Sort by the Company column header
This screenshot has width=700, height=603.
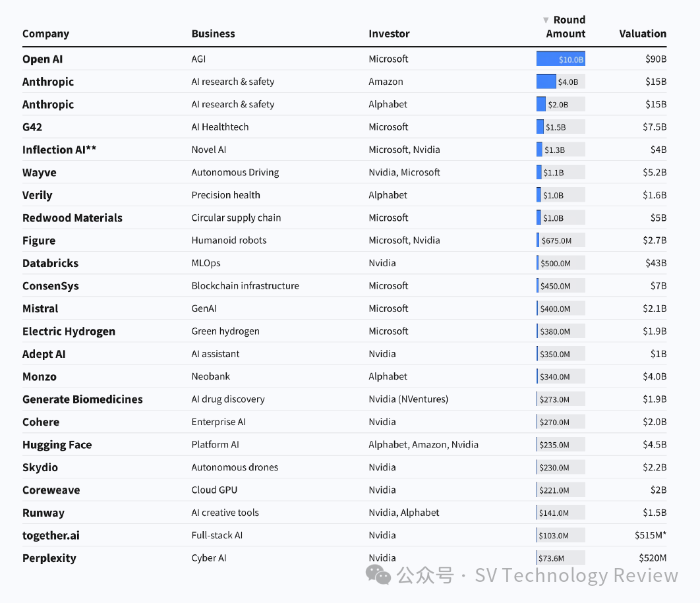pyautogui.click(x=46, y=34)
